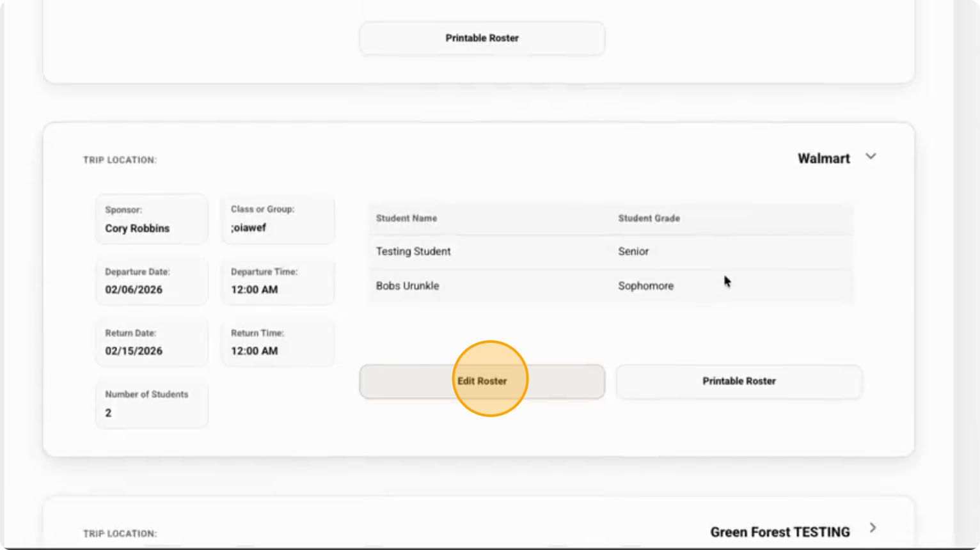Select the Walmart trip title
The height and width of the screenshot is (550, 980).
coord(823,158)
